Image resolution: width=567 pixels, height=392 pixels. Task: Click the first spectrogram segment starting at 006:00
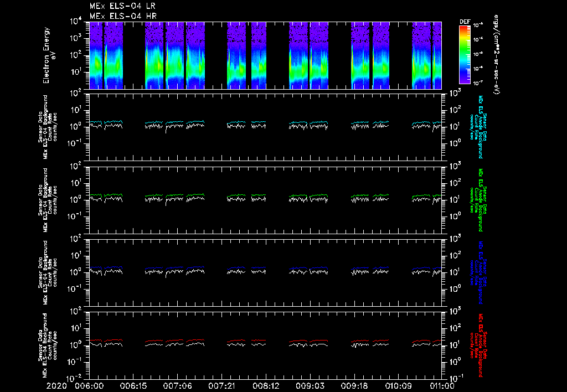[96, 55]
